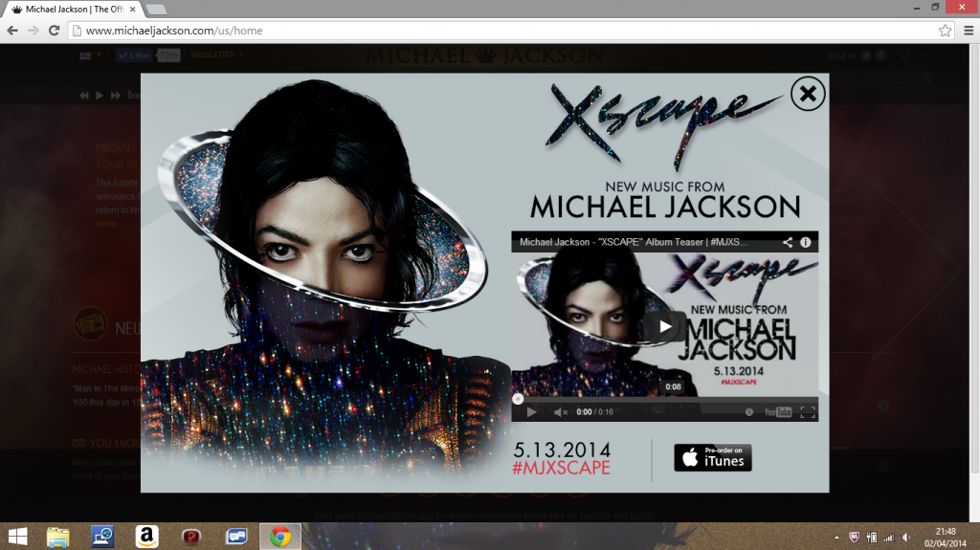Click the small play button in video controls
This screenshot has height=550, width=980.
tap(531, 412)
